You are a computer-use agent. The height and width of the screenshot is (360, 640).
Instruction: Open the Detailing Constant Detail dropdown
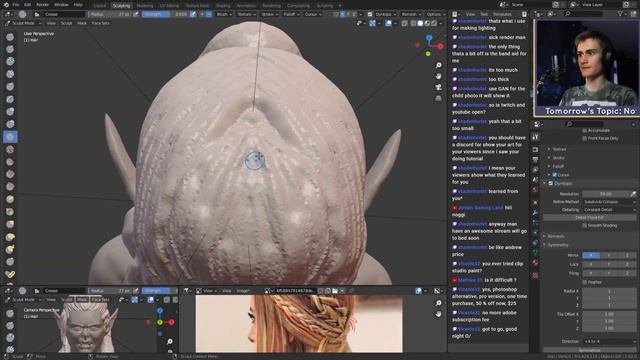[609, 210]
